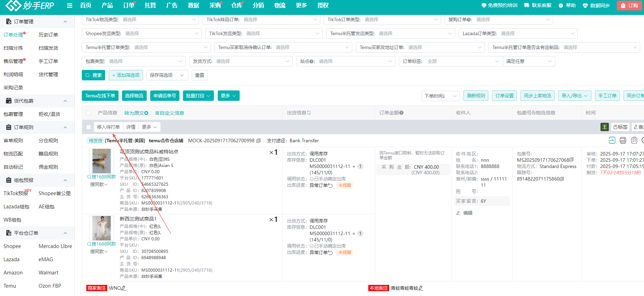Image resolution: width=644 pixels, height=296 pixels.
Task: Click the 自定义信息 link
Action: pos(170,113)
